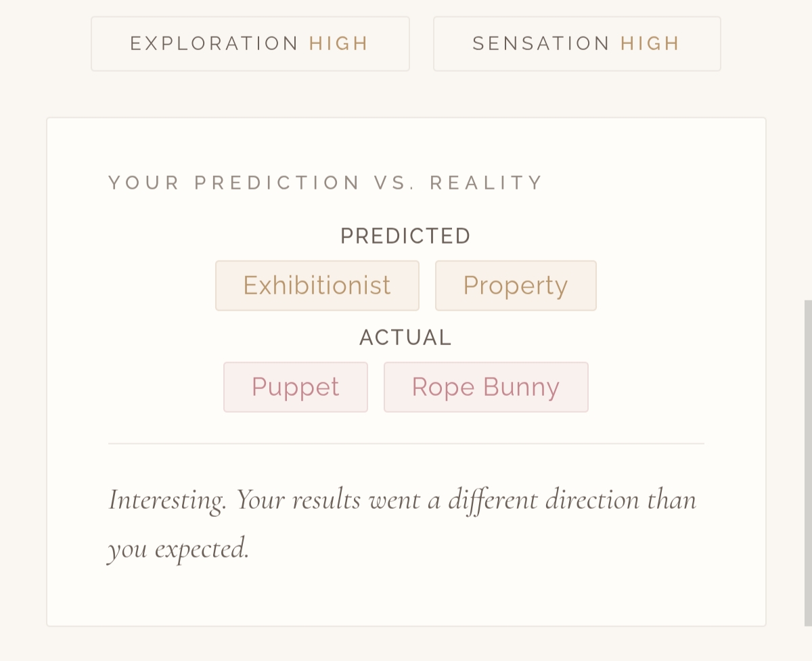Click the 'Actual' label

(405, 338)
